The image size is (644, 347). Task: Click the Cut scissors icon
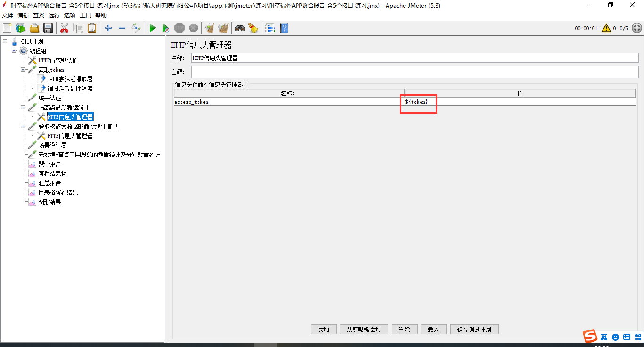point(65,28)
